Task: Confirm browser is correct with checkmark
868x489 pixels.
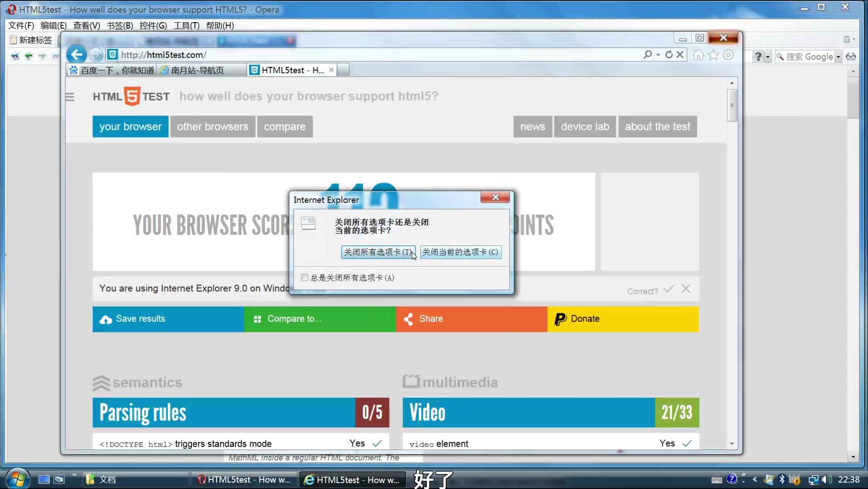Action: point(669,289)
